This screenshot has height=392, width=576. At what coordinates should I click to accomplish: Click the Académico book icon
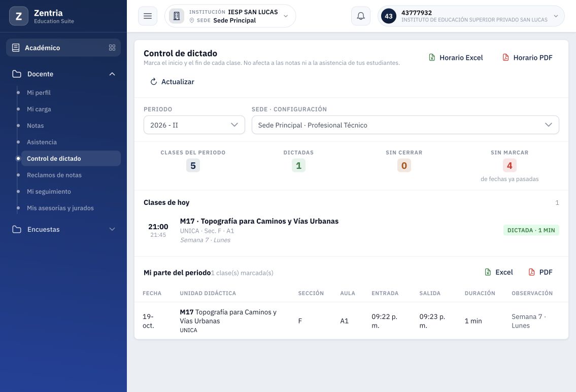tap(16, 48)
